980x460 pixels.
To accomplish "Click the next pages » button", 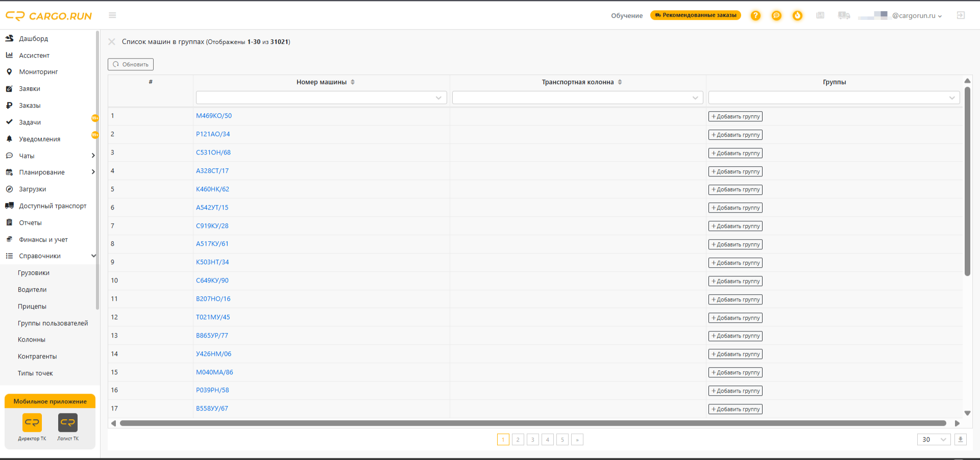I will click(x=577, y=440).
